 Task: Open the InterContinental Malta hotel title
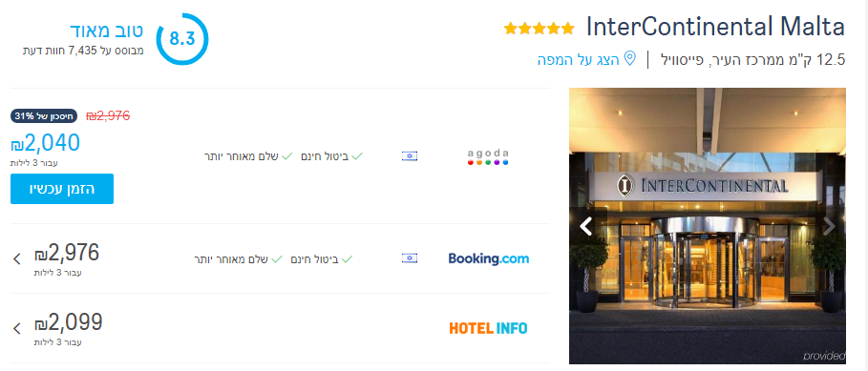pos(715,27)
